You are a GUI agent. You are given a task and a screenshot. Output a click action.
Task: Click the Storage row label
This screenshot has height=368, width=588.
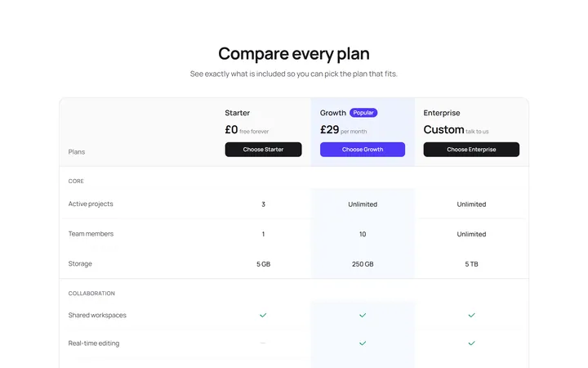point(80,263)
